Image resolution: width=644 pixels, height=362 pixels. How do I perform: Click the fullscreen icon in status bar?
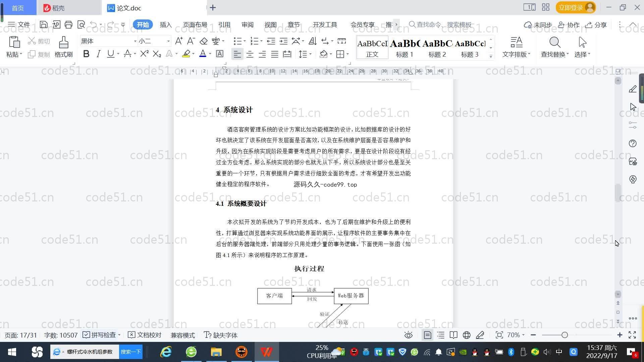pos(632,335)
